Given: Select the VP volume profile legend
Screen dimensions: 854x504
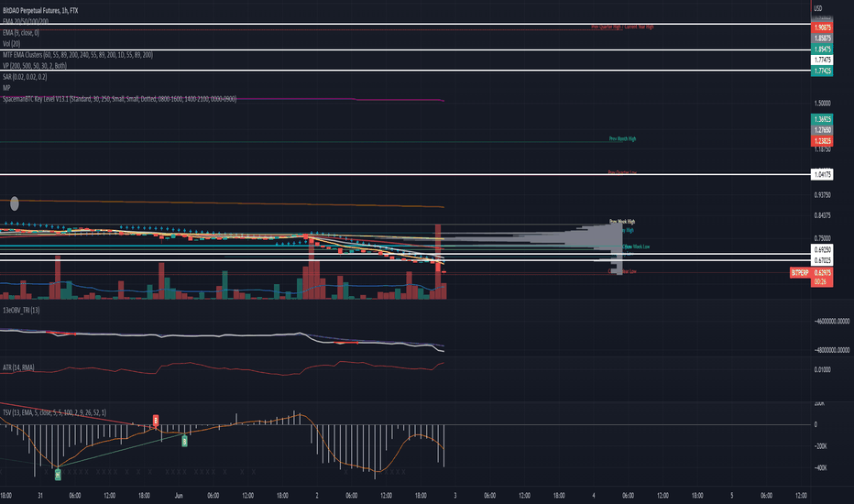Looking at the screenshot, I should click(35, 65).
